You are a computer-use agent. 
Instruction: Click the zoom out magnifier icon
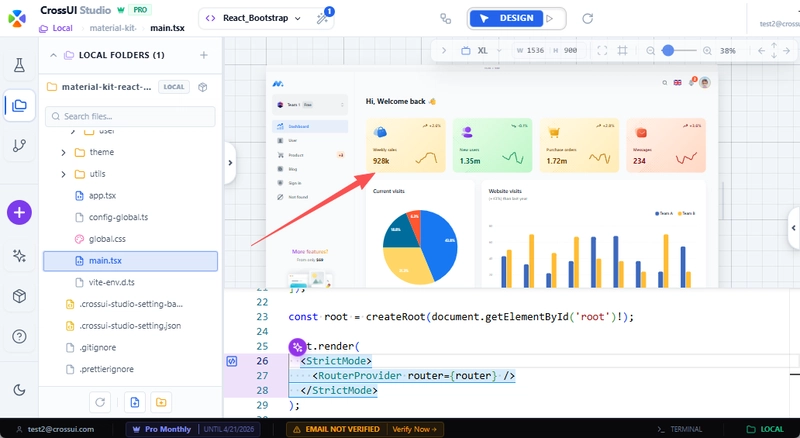(651, 51)
